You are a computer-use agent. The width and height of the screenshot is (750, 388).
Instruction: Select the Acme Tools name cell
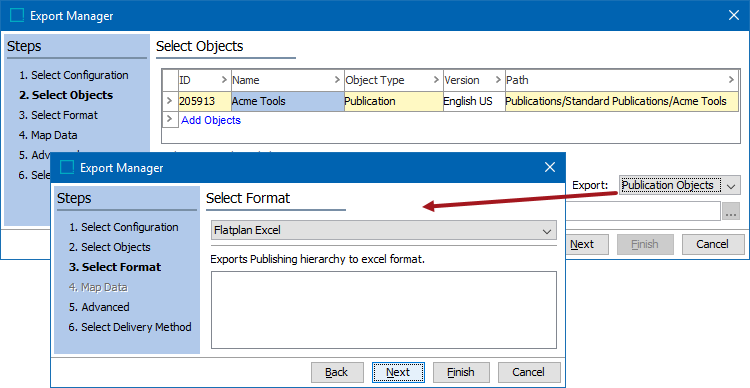tap(287, 101)
